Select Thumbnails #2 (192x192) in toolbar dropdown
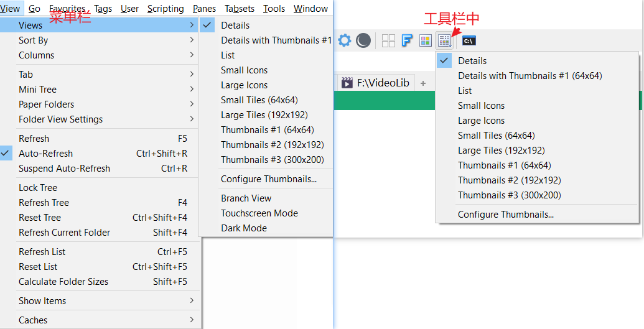Image resolution: width=644 pixels, height=329 pixels. pos(537,180)
